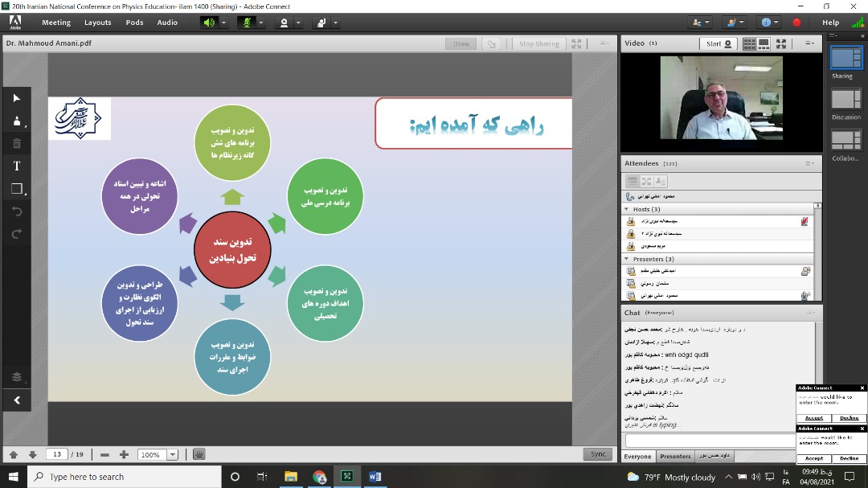This screenshot has height=488, width=868.
Task: Select the arrow pointer tool
Action: point(17,98)
